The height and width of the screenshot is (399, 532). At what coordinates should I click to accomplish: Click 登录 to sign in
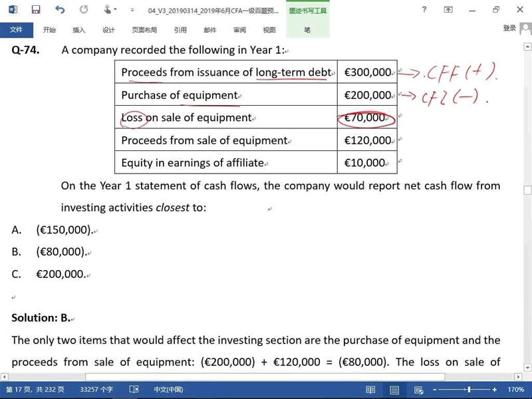click(x=509, y=28)
